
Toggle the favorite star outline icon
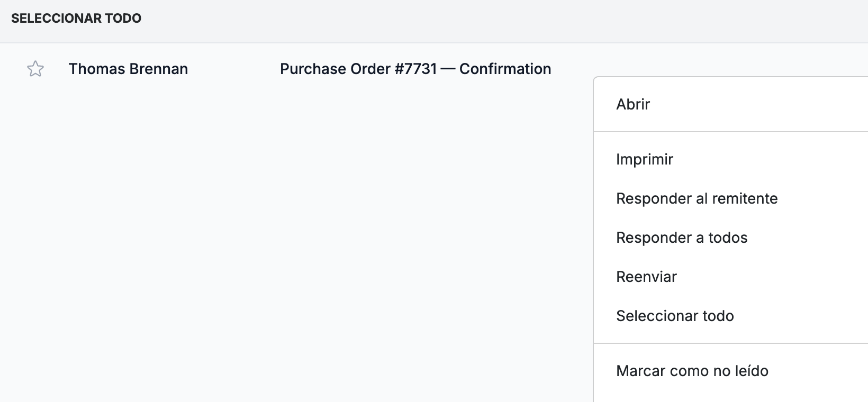point(35,69)
